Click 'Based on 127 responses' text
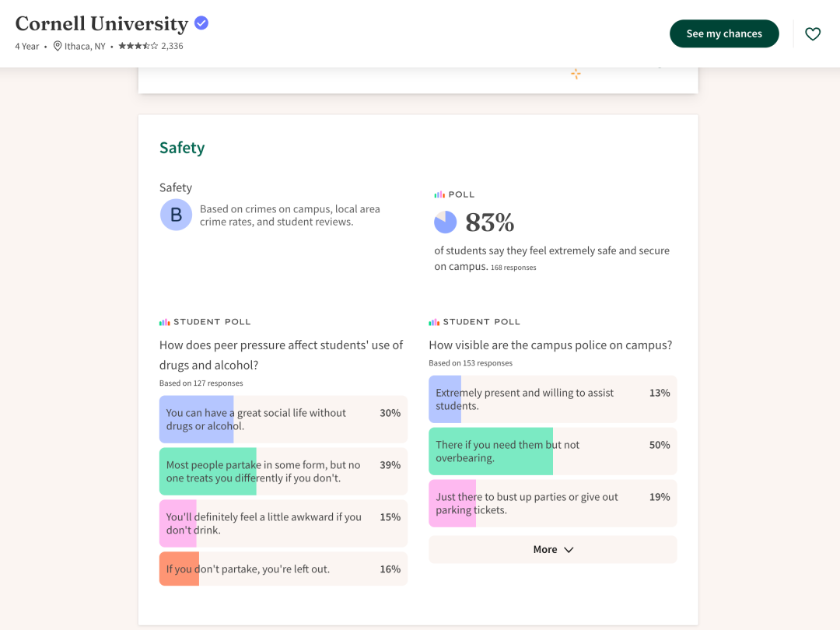Image resolution: width=840 pixels, height=630 pixels. pos(201,383)
